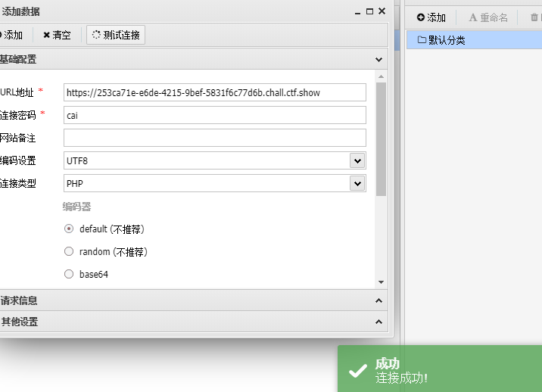Click the 测试连接 test connection button
Screen dimensions: 542x392
click(x=116, y=35)
